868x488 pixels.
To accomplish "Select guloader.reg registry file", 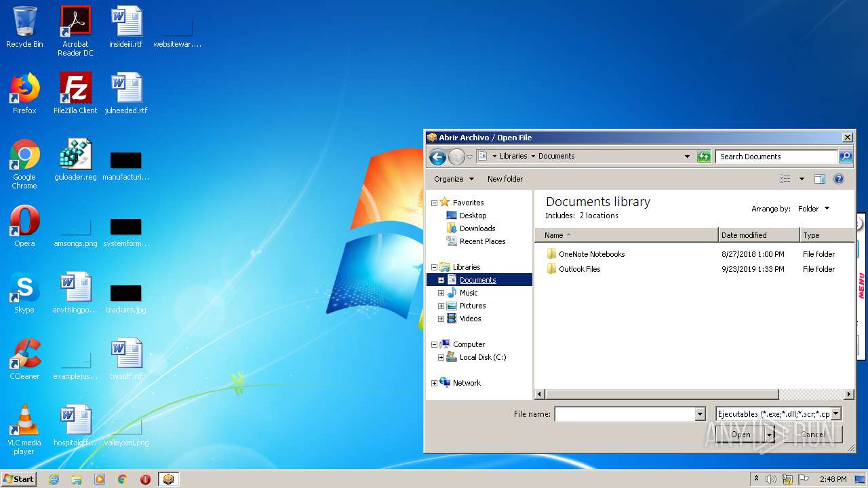I will [x=75, y=160].
